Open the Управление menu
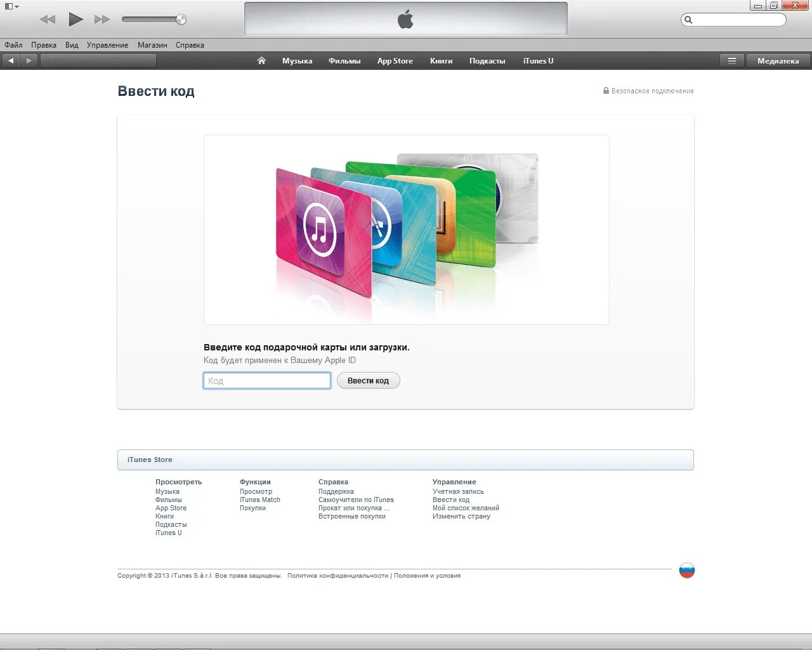The height and width of the screenshot is (650, 812). (107, 45)
